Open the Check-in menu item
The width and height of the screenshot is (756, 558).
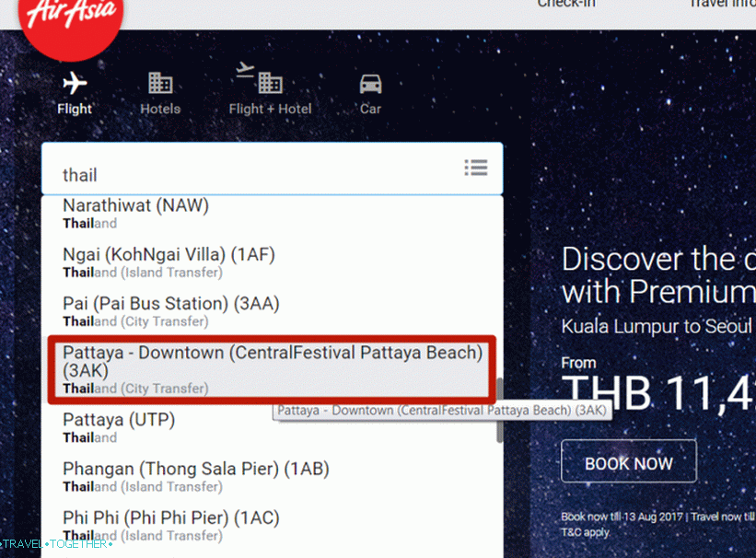(566, 4)
